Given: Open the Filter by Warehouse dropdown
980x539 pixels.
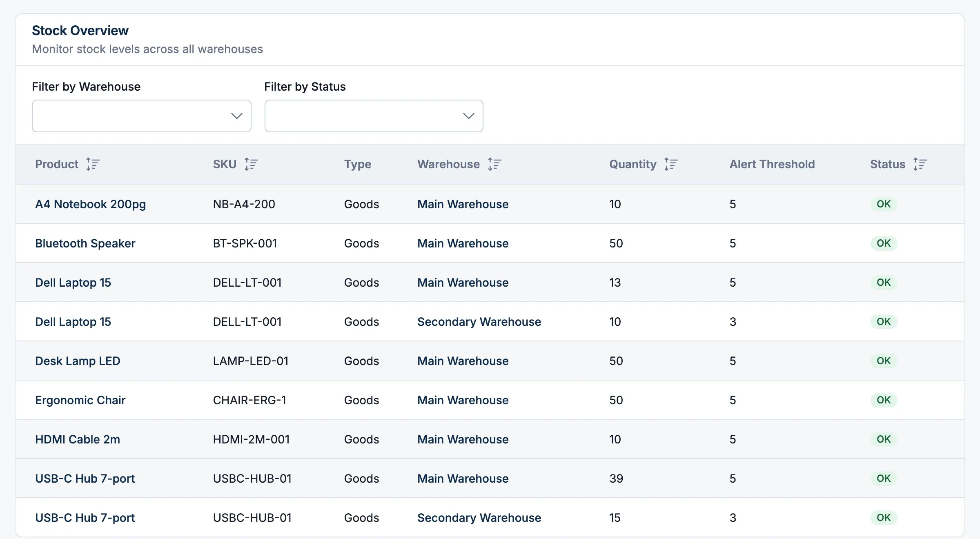Looking at the screenshot, I should click(142, 116).
